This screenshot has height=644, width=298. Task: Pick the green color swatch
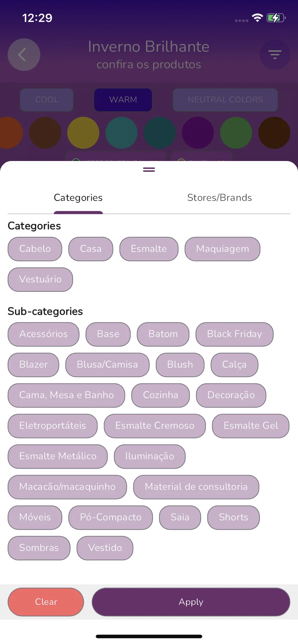(236, 133)
